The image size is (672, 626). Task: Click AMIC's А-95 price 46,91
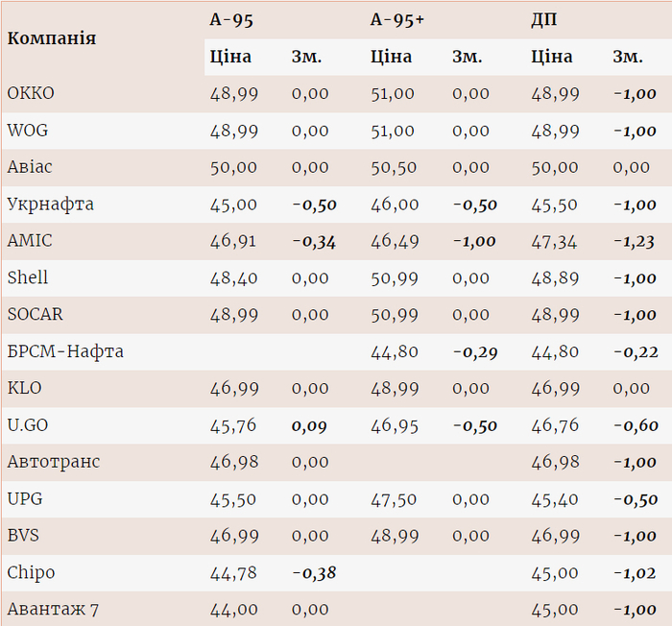pos(233,241)
